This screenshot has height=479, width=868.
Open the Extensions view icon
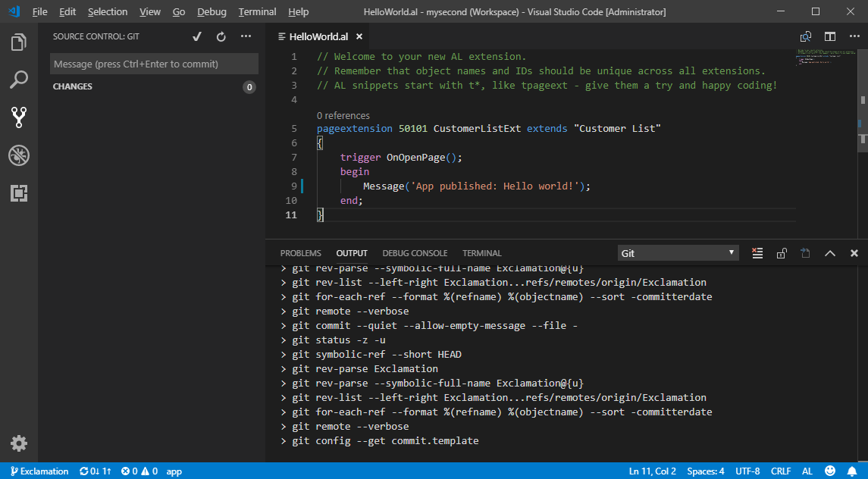pyautogui.click(x=19, y=193)
